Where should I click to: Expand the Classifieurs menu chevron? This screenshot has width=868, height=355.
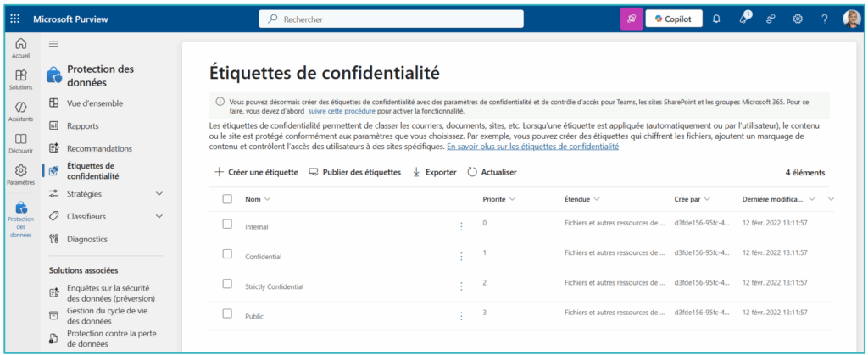pyautogui.click(x=159, y=216)
